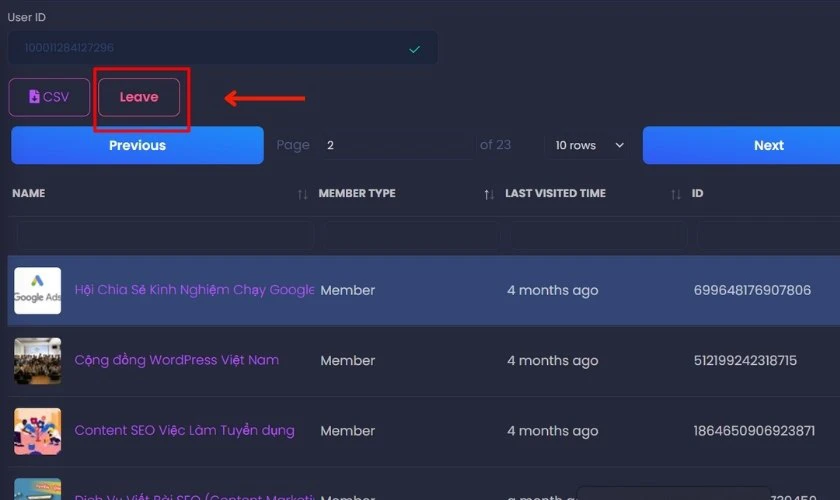
Task: Open Hội Chia Sẻ Kinh Nghiệm Chạy Google link
Action: point(194,290)
